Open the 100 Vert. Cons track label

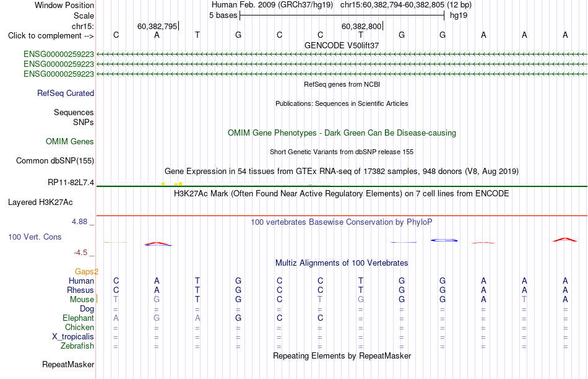point(35,237)
